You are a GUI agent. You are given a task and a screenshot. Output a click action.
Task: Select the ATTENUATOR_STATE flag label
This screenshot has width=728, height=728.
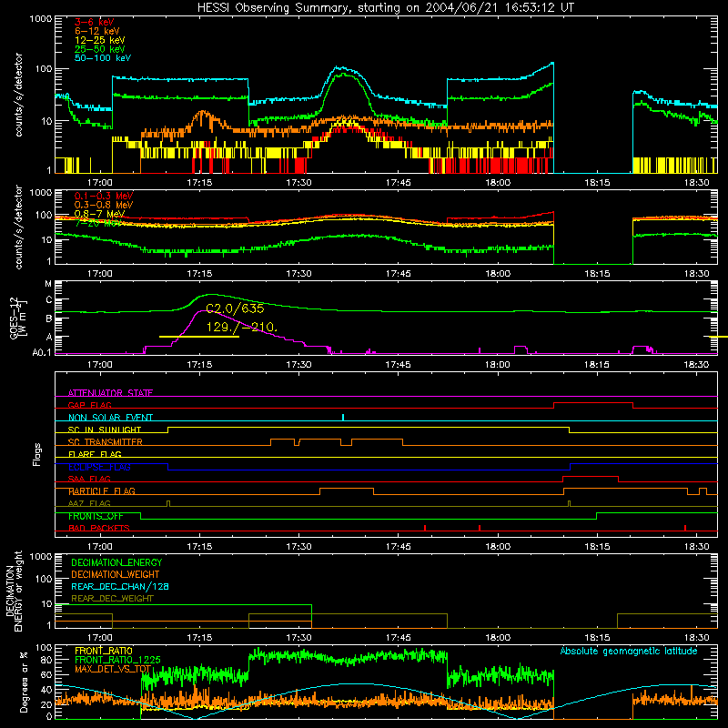pyautogui.click(x=110, y=393)
